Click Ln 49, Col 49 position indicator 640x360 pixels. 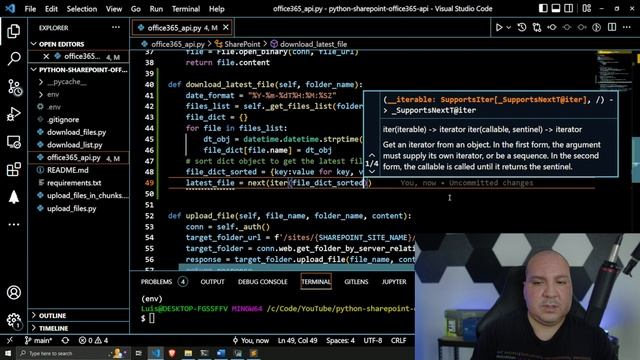pyautogui.click(x=298, y=340)
